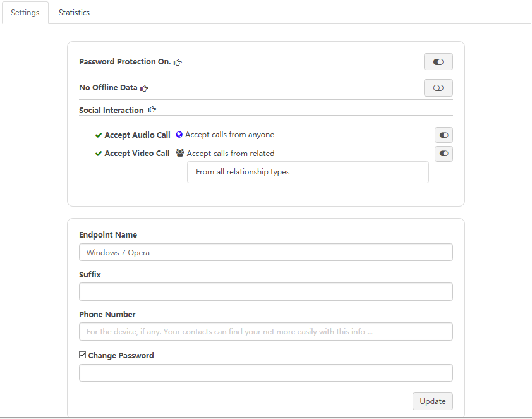The image size is (532, 419).
Task: Switch to the Statistics tab
Action: tap(74, 13)
